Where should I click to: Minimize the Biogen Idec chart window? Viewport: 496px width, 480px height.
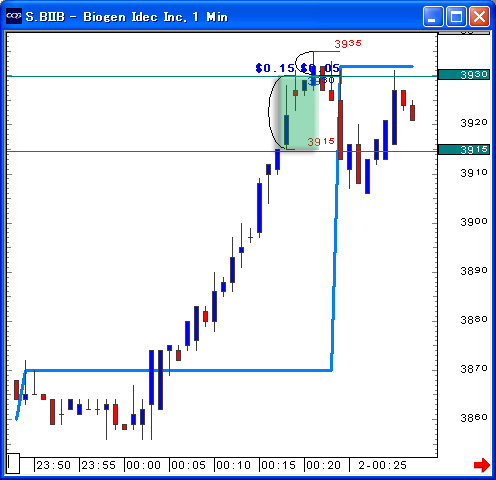433,16
